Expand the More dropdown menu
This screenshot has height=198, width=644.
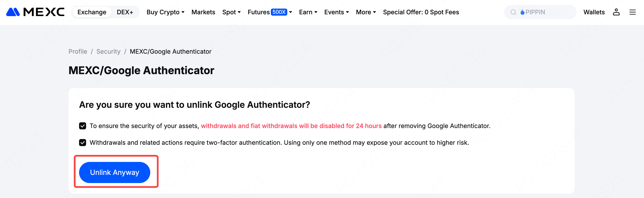tap(366, 12)
